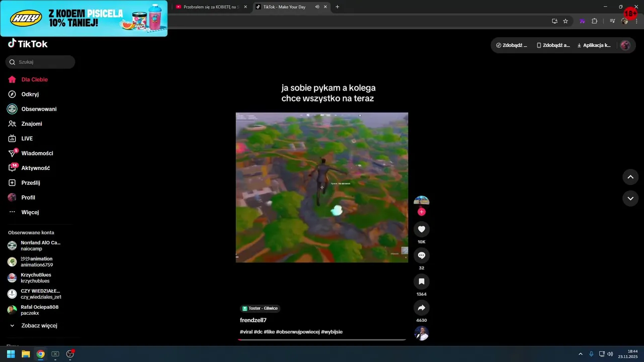Show hidden system tray icons
The image size is (644, 362).
pyautogui.click(x=580, y=354)
